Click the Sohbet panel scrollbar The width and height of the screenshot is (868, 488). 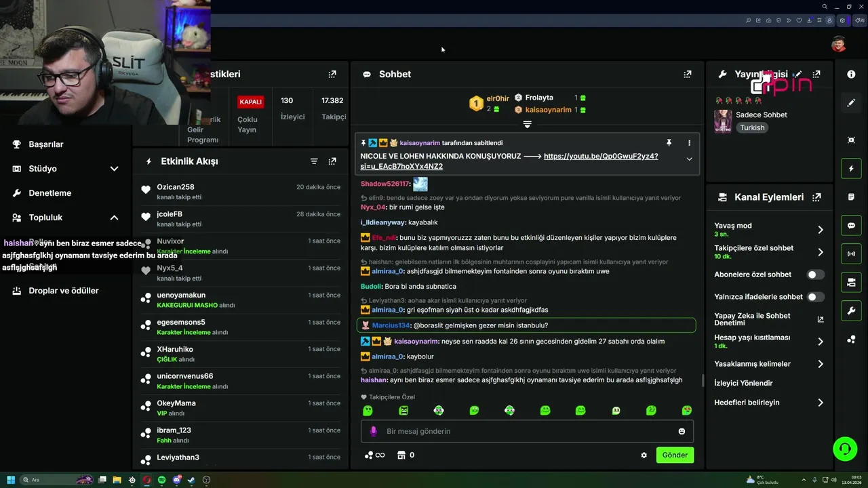tap(702, 381)
